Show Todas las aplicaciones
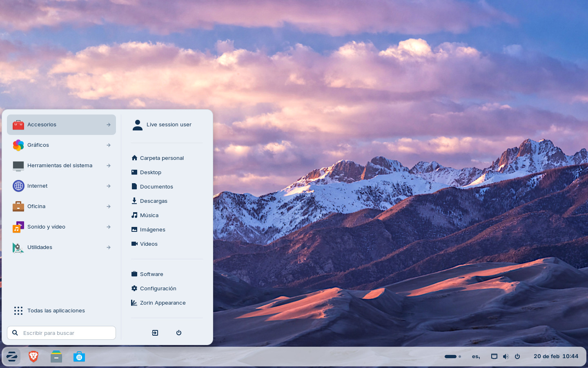 [56, 311]
